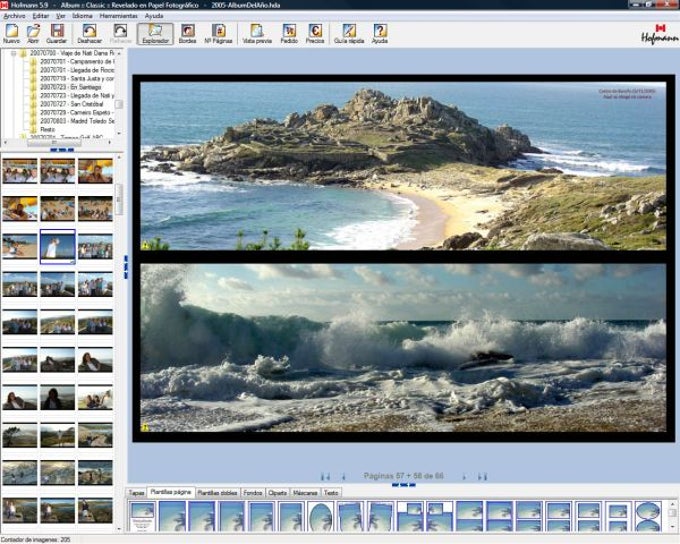Select folder 20070701 - Llegada de Rocc
680x544 pixels.
[x=72, y=70]
